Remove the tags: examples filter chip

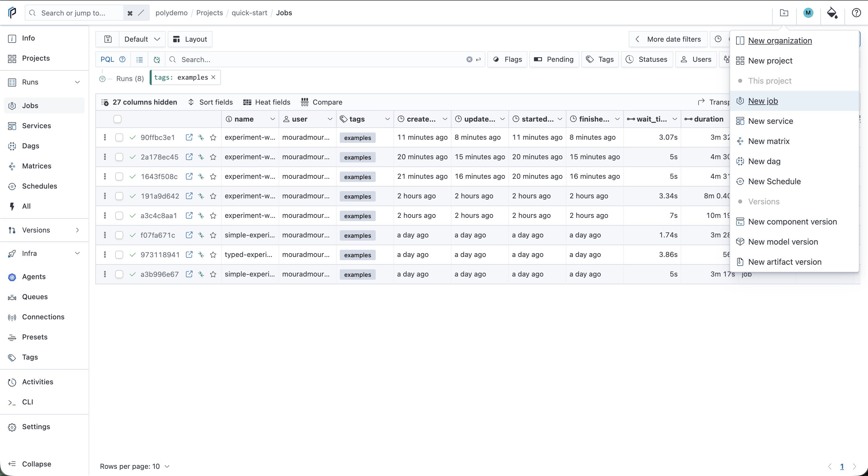point(213,77)
